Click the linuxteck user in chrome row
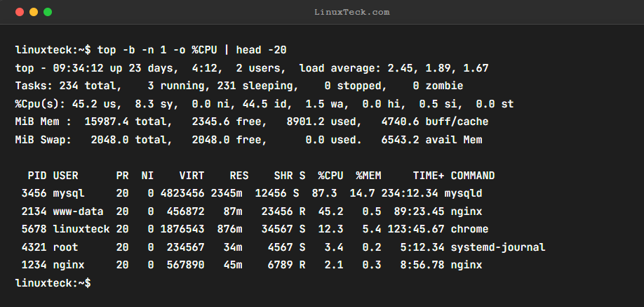The width and height of the screenshot is (644, 307). point(81,229)
